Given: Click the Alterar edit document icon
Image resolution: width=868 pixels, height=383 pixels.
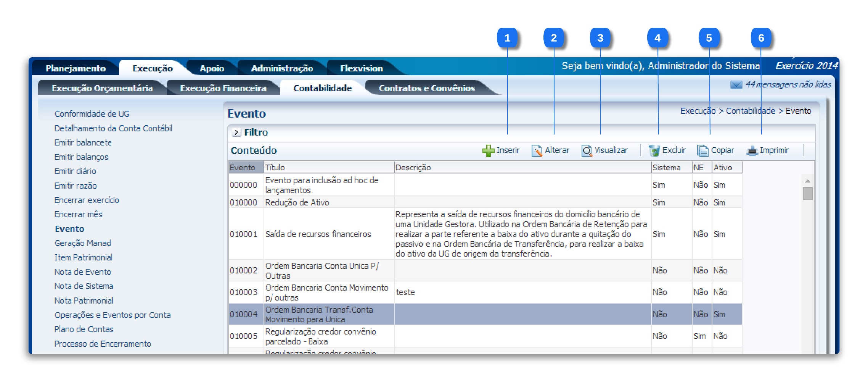Looking at the screenshot, I should [537, 151].
